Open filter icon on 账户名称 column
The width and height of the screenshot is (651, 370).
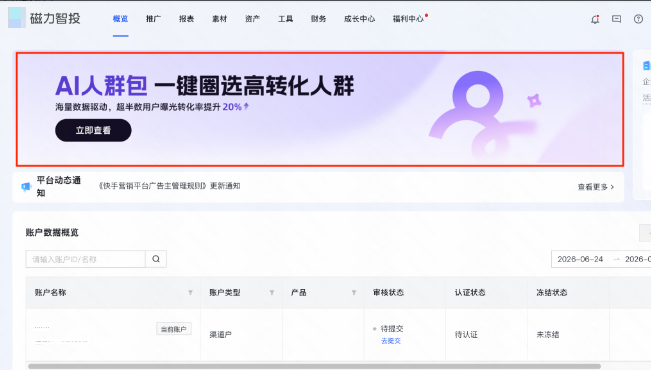[x=190, y=292]
